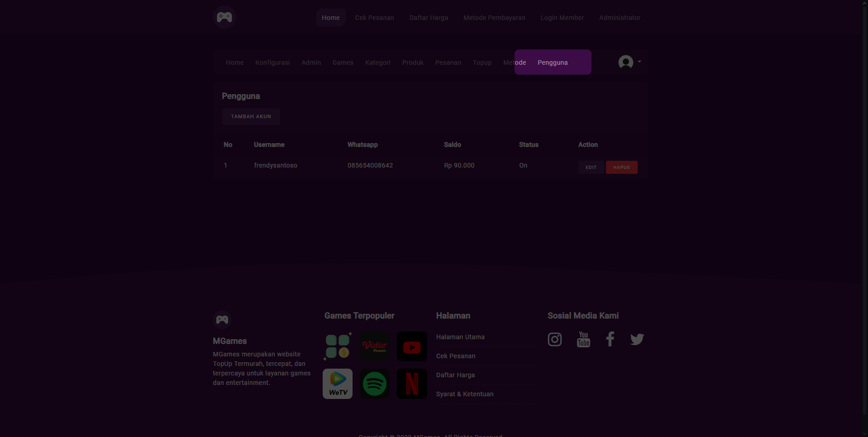Expand the avatar dropdown caret
Screen dimensions: 868x437
click(639, 62)
